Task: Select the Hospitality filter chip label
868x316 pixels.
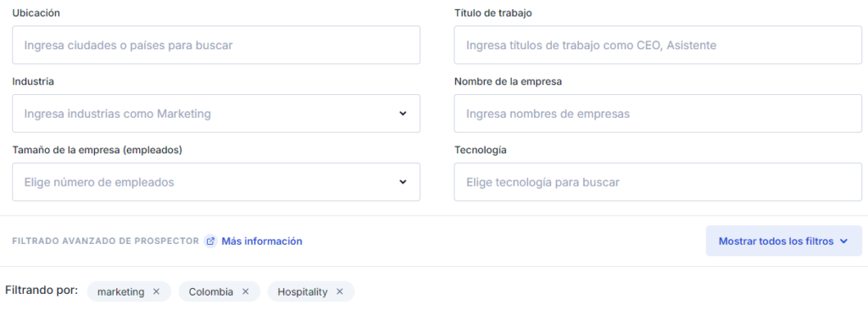Action: click(x=303, y=291)
